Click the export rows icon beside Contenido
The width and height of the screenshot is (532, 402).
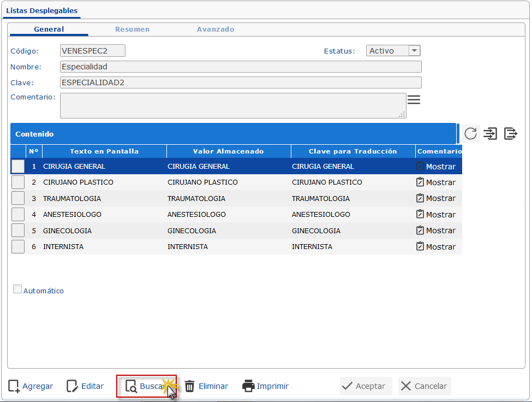510,133
